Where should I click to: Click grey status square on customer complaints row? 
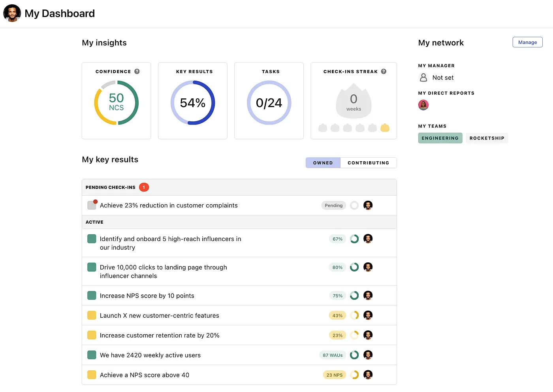tap(92, 205)
